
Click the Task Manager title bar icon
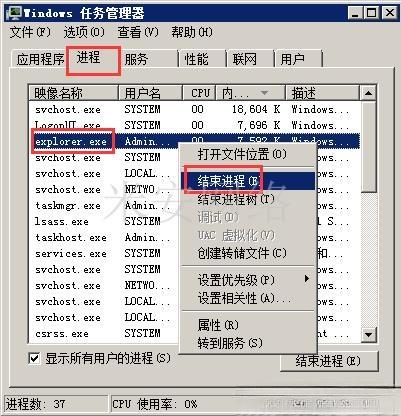[x=14, y=13]
